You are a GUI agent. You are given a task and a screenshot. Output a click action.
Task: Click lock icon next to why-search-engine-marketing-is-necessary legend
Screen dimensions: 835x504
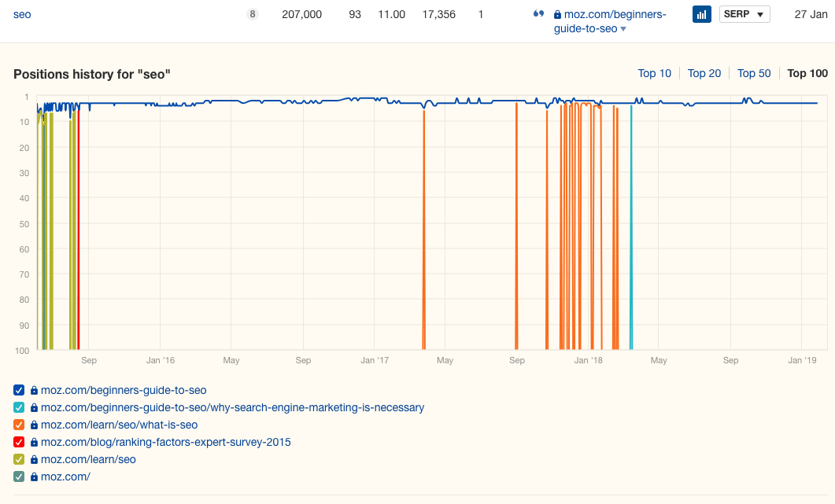click(x=34, y=407)
